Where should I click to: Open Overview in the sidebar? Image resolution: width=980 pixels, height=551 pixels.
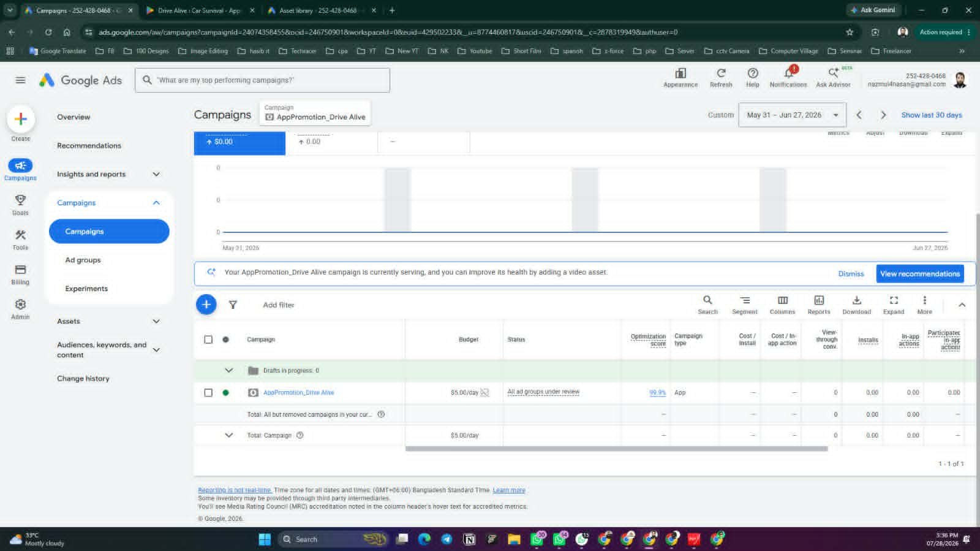point(73,117)
